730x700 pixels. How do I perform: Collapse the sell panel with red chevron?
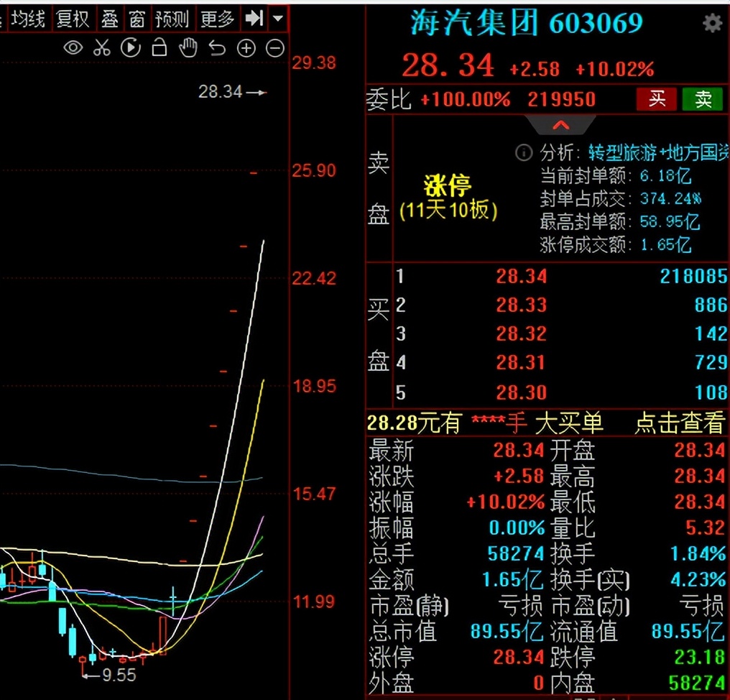tap(561, 125)
